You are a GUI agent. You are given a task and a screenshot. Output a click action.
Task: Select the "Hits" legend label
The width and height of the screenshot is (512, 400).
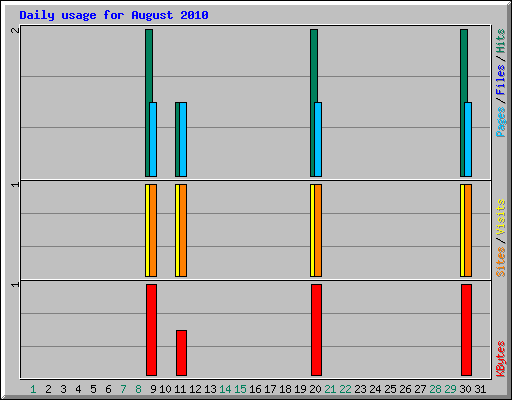(500, 41)
